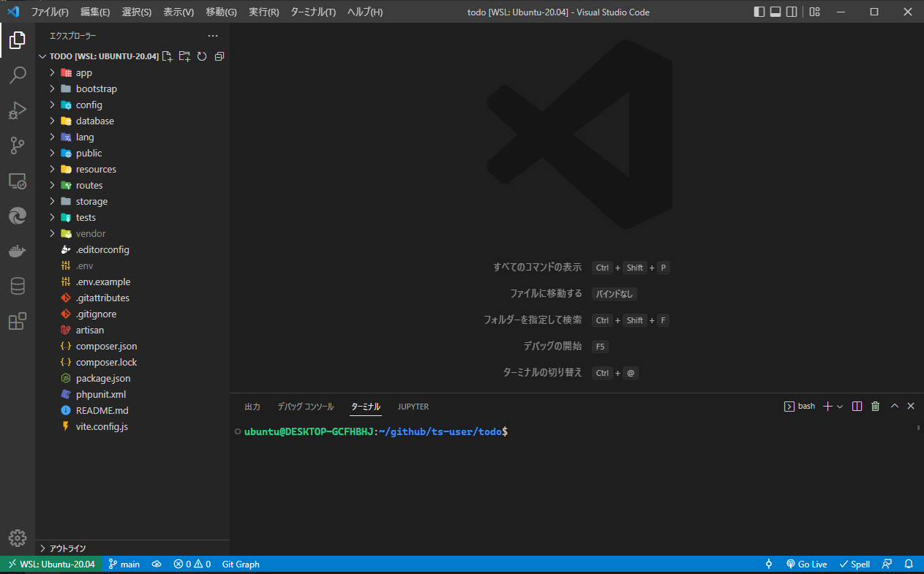924x574 pixels.
Task: Open the Database view icon
Action: tap(18, 286)
